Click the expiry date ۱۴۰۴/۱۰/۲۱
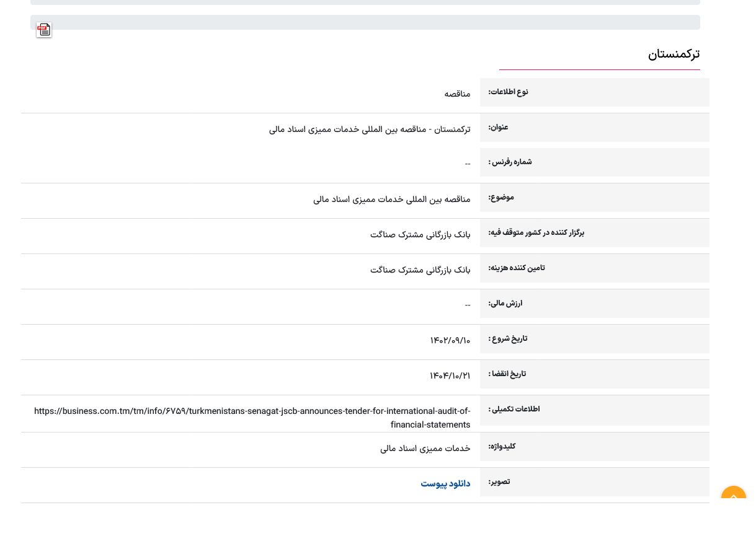756x549 pixels. point(450,376)
